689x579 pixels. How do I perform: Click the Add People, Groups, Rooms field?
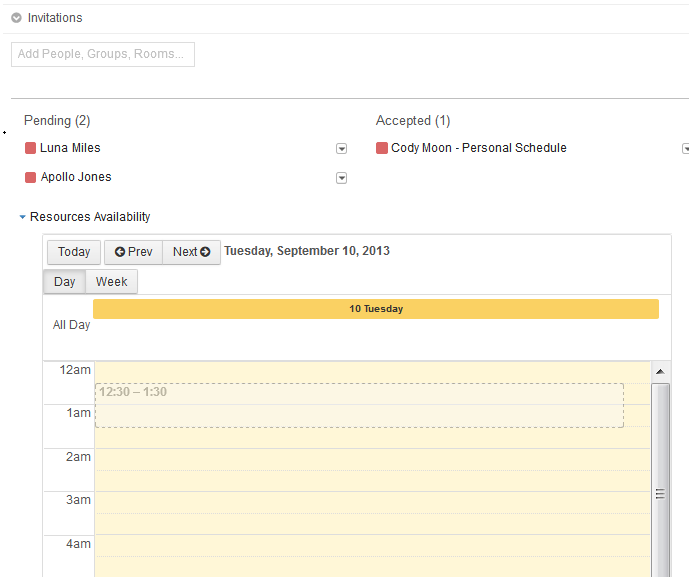[x=103, y=54]
